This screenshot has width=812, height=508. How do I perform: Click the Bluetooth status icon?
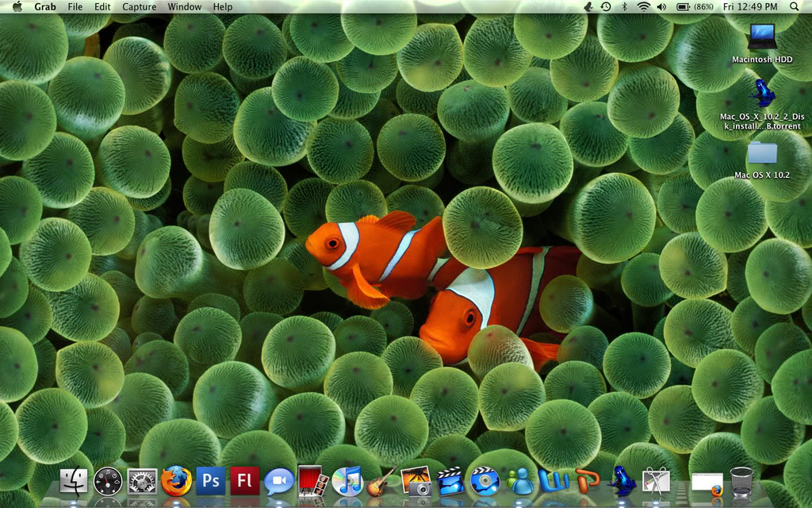pos(625,6)
